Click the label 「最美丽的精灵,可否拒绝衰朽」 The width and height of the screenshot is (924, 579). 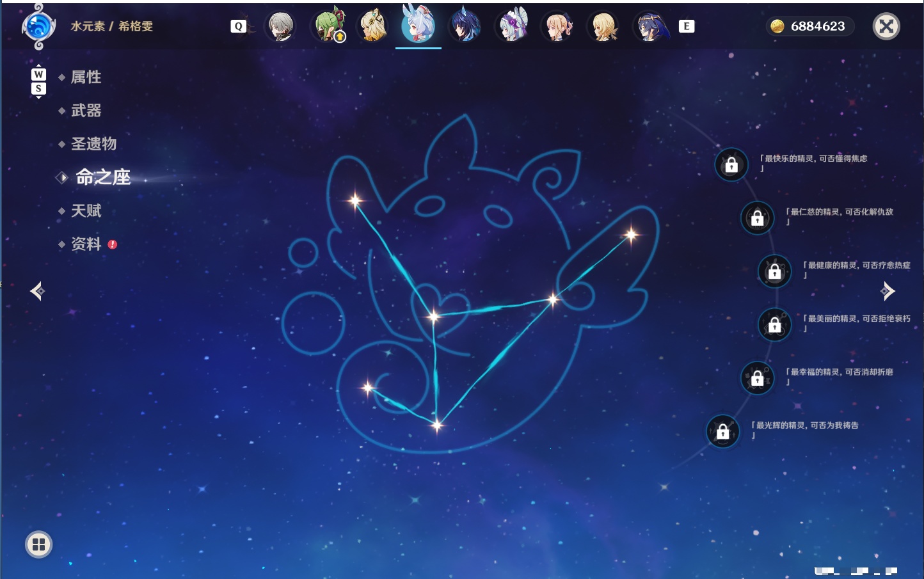click(x=857, y=322)
